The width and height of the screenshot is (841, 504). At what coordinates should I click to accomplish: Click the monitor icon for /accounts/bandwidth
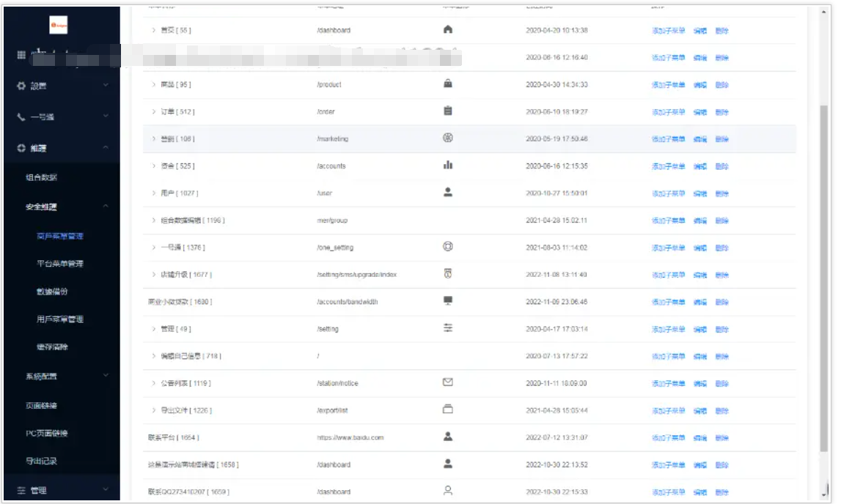pos(448,301)
